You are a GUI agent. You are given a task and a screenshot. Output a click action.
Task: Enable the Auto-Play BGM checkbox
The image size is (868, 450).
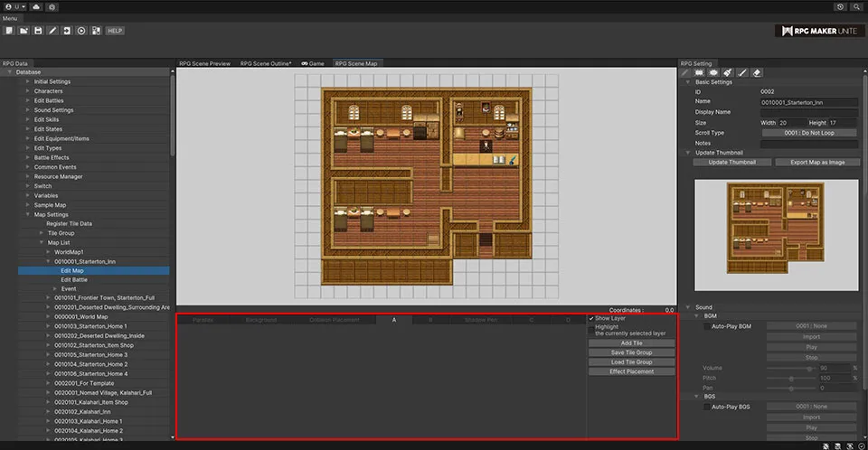click(x=707, y=326)
